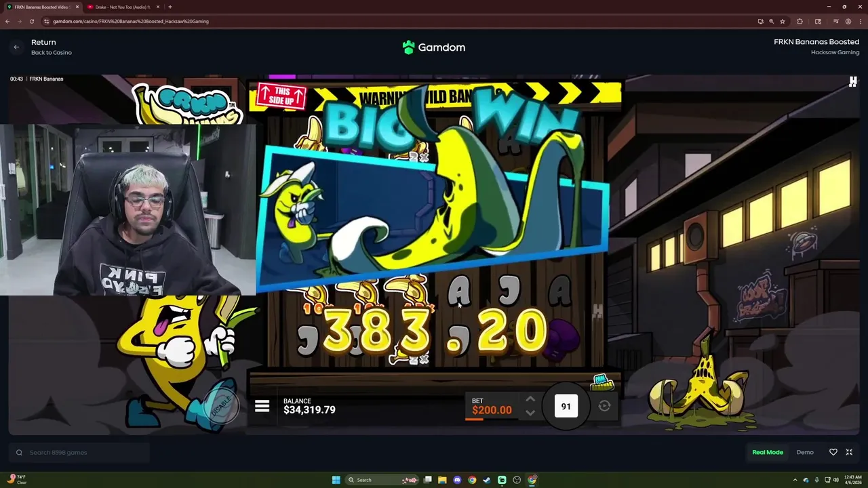Switch to Demo mode

click(x=805, y=452)
